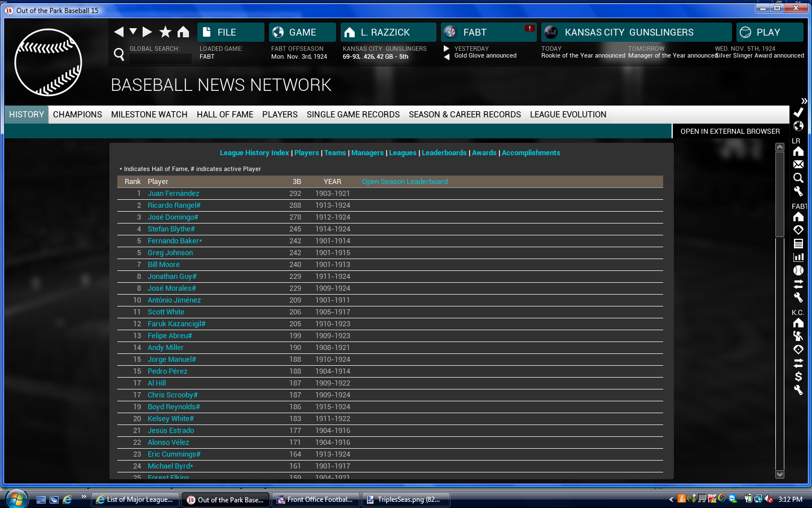812x508 pixels.
Task: Open the LR mail envelope icon
Action: pos(798,164)
